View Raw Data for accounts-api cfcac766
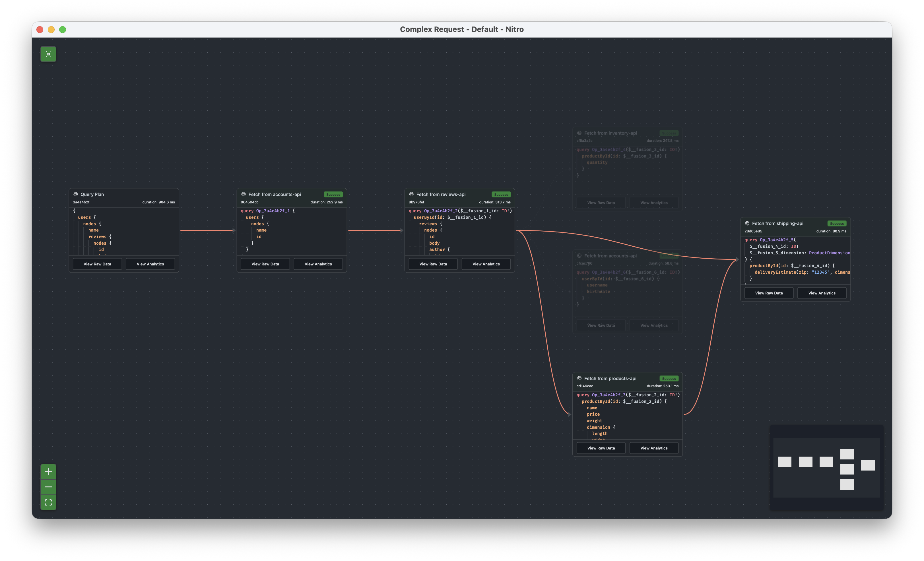The height and width of the screenshot is (561, 924). [601, 325]
